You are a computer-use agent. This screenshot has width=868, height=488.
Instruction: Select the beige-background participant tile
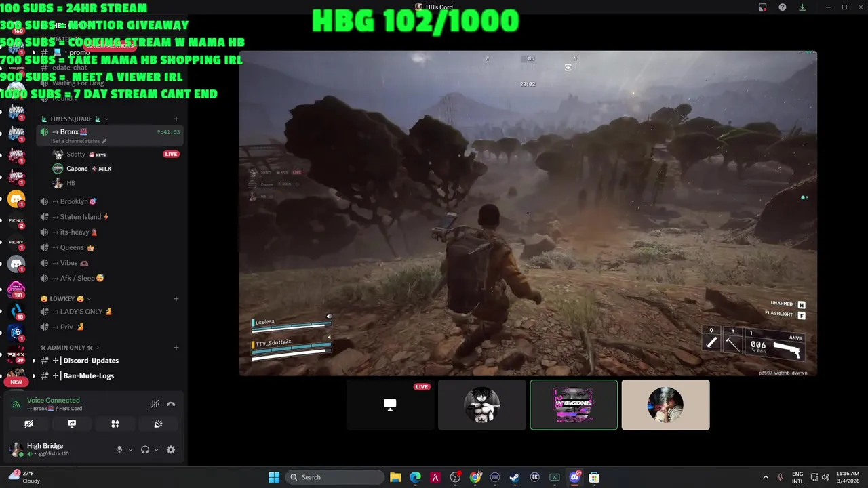665,405
